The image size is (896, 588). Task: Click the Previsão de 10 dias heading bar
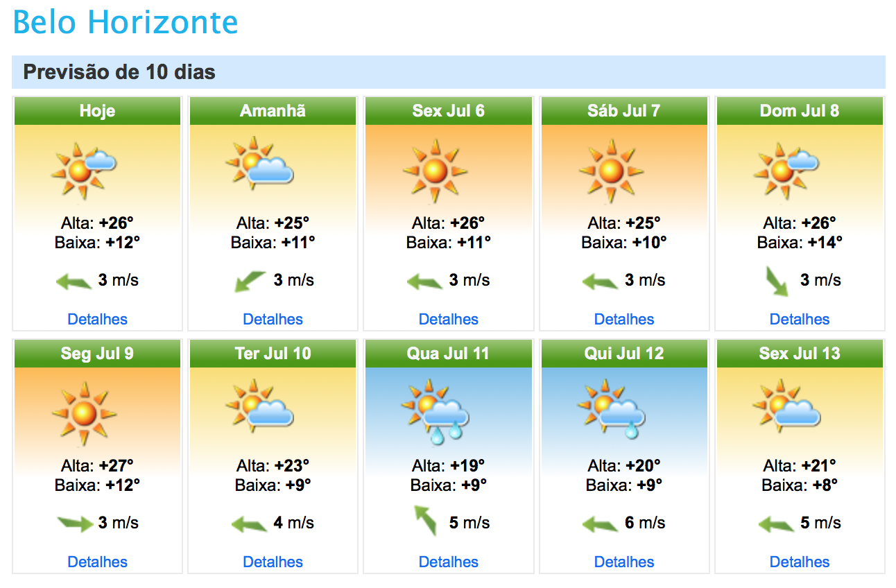449,72
